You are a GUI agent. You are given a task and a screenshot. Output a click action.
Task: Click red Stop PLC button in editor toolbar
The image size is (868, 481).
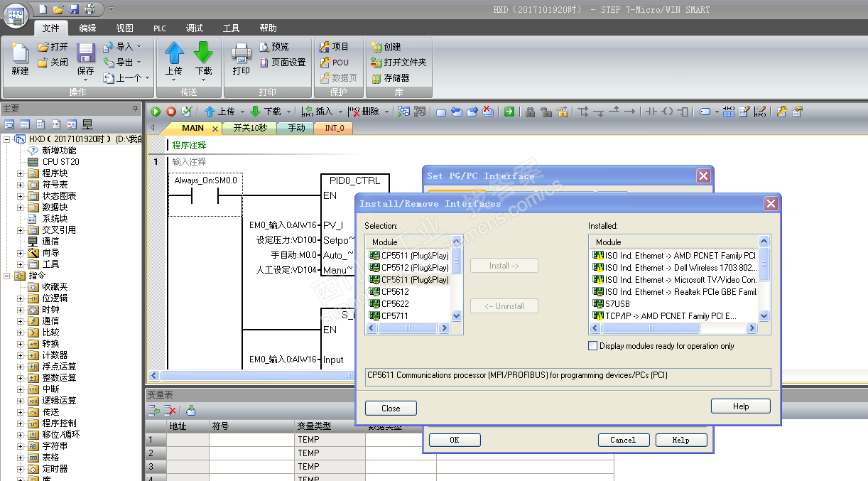tap(171, 112)
